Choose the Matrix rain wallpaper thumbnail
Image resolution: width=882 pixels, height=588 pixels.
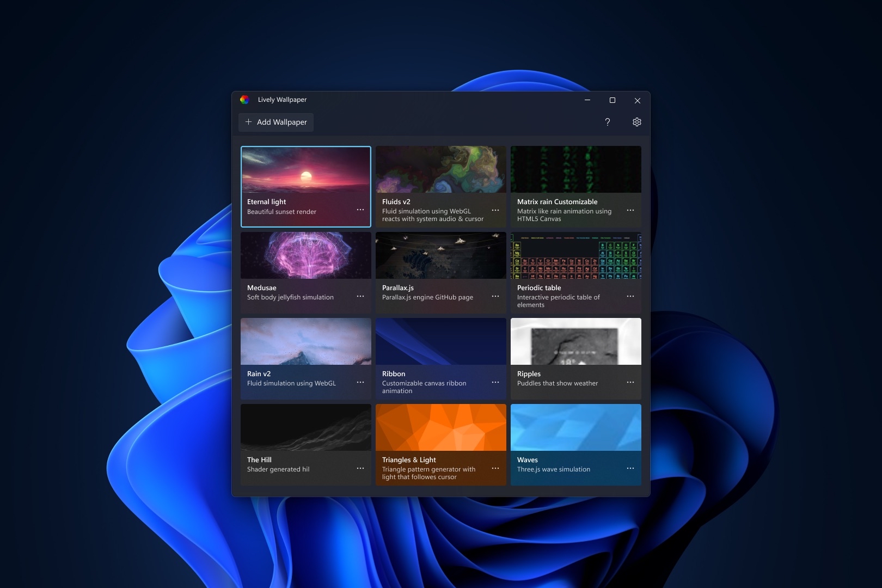[x=576, y=169]
